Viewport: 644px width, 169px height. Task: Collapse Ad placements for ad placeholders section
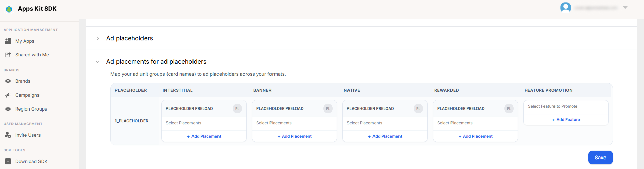(x=98, y=62)
